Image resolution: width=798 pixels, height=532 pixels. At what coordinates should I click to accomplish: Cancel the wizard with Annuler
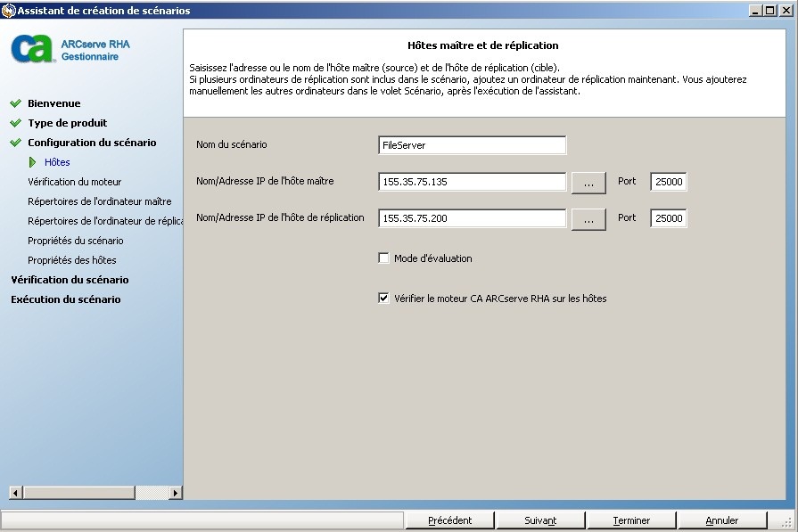click(x=722, y=520)
